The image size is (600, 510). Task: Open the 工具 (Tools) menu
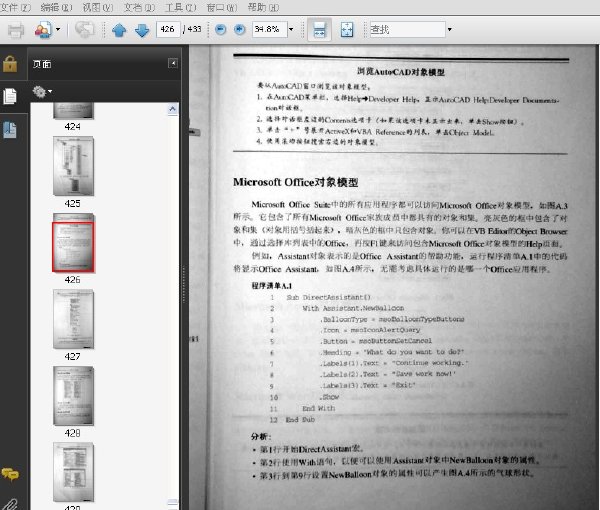tap(180, 7)
